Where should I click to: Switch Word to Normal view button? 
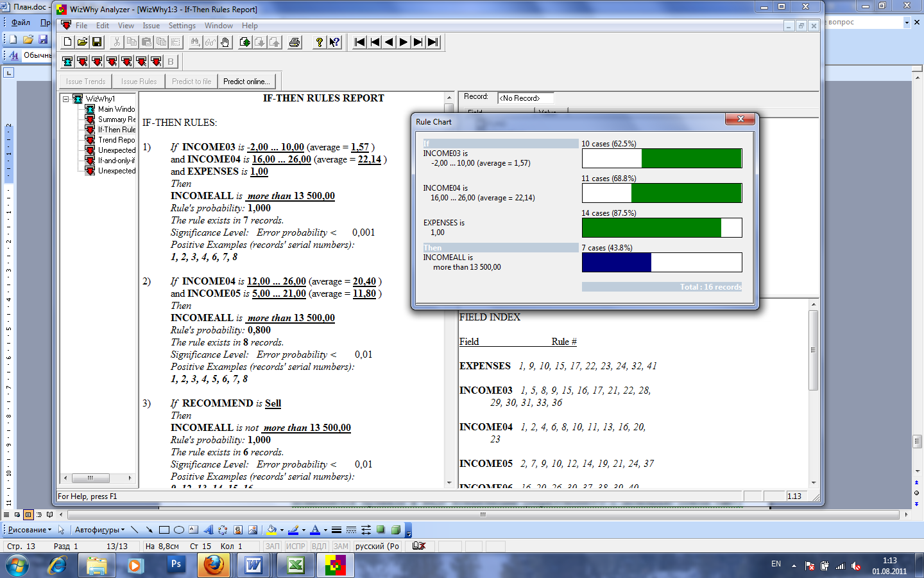6,514
